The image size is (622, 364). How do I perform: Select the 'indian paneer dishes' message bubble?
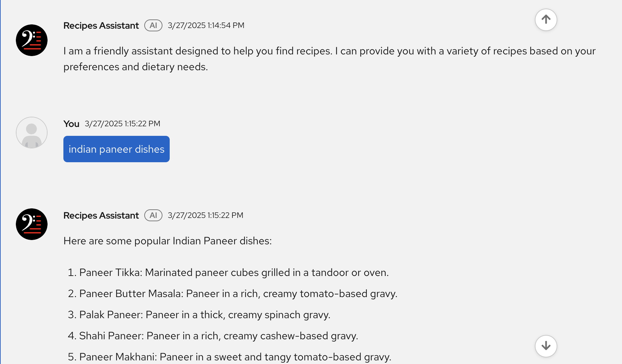[117, 149]
